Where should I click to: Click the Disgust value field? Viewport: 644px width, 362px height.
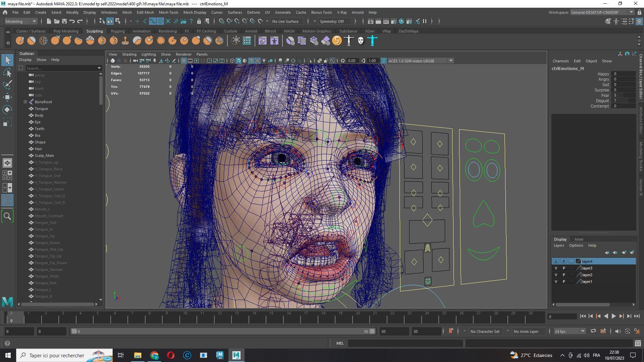point(624,101)
